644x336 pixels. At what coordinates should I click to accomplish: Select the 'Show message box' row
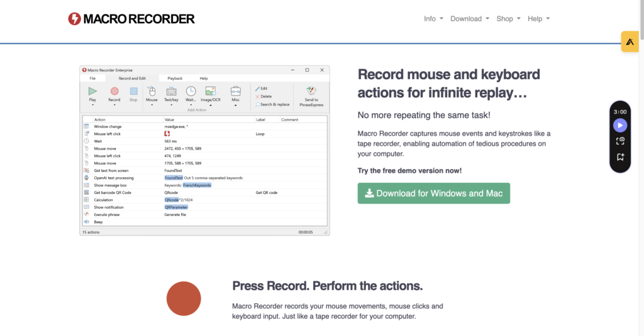[x=205, y=185]
